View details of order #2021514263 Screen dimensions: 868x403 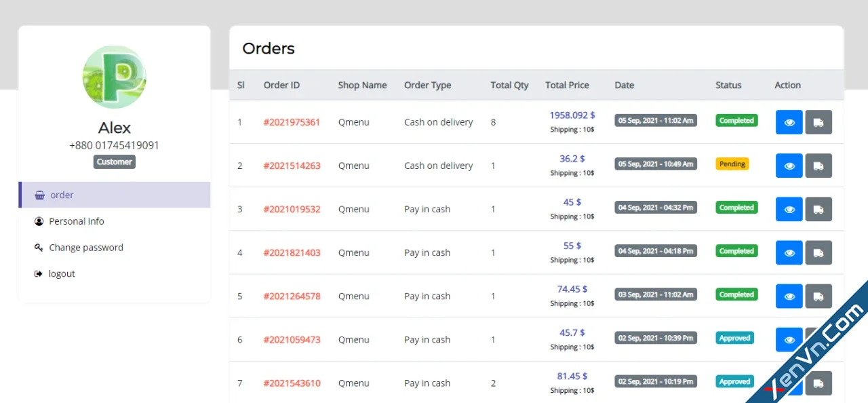(789, 166)
